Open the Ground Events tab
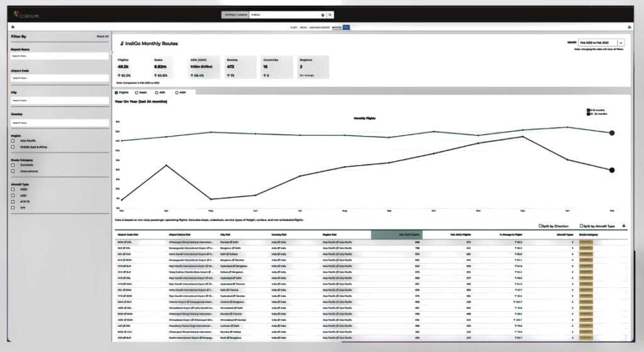 (x=319, y=28)
